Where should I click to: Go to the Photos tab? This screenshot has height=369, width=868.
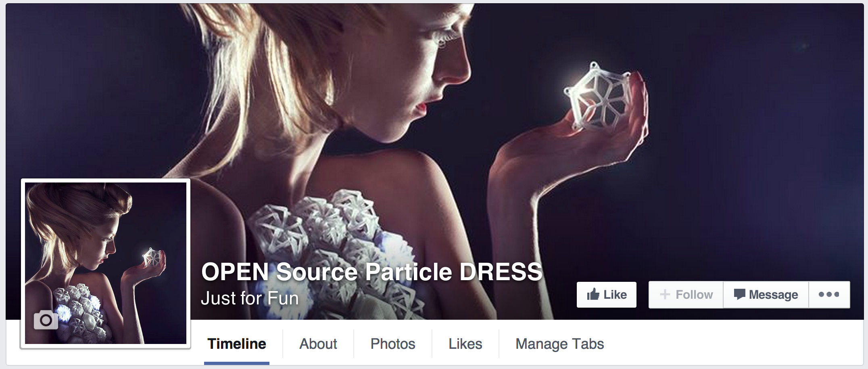[393, 344]
